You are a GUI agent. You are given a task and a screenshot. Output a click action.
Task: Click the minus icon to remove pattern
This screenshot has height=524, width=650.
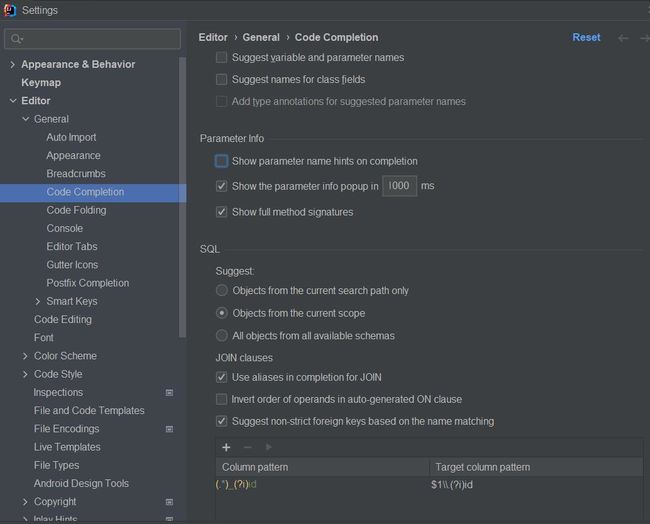(247, 447)
